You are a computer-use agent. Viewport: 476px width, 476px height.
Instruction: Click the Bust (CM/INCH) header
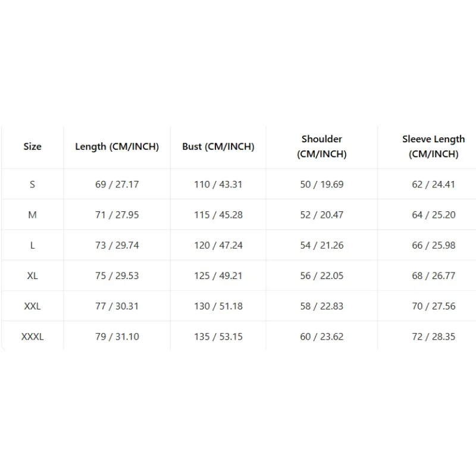[x=218, y=146]
